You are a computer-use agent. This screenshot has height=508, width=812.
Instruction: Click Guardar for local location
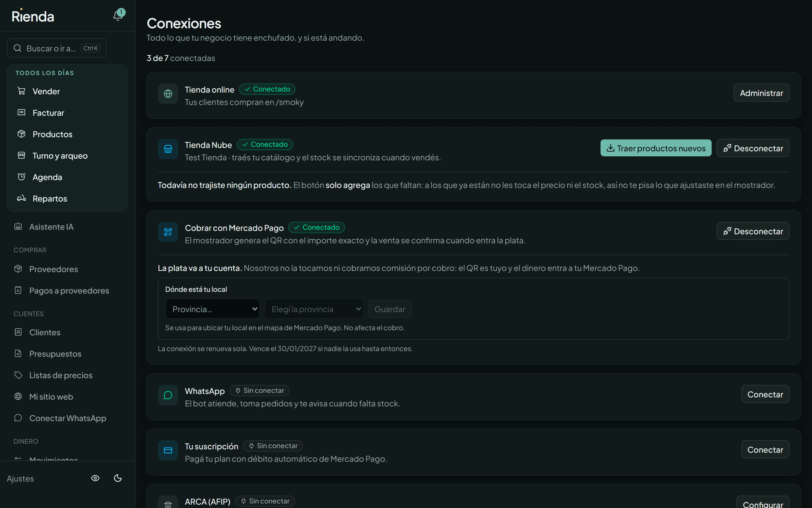(x=390, y=309)
